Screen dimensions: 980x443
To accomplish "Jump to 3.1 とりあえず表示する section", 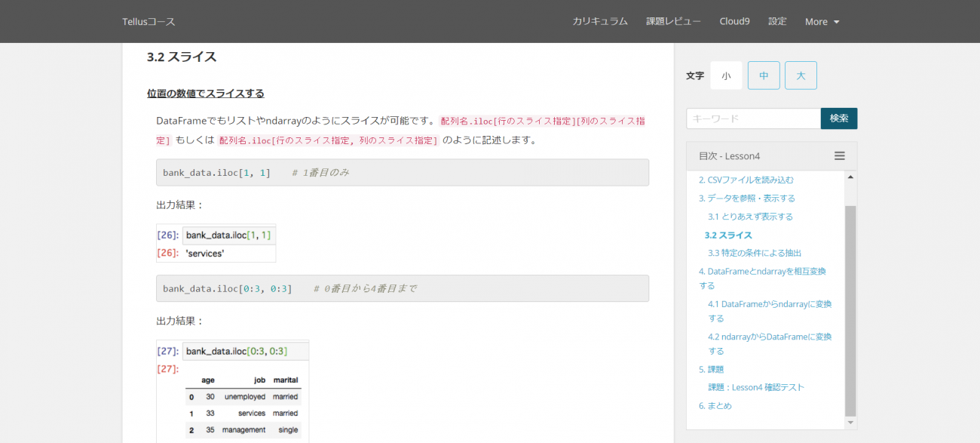I will click(x=750, y=217).
